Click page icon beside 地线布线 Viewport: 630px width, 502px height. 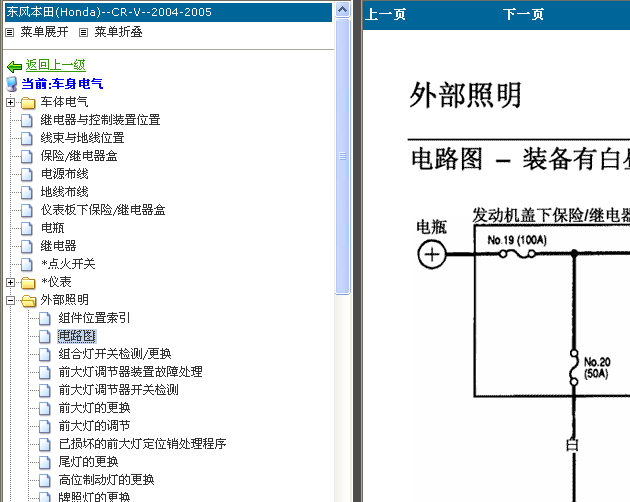(27, 193)
